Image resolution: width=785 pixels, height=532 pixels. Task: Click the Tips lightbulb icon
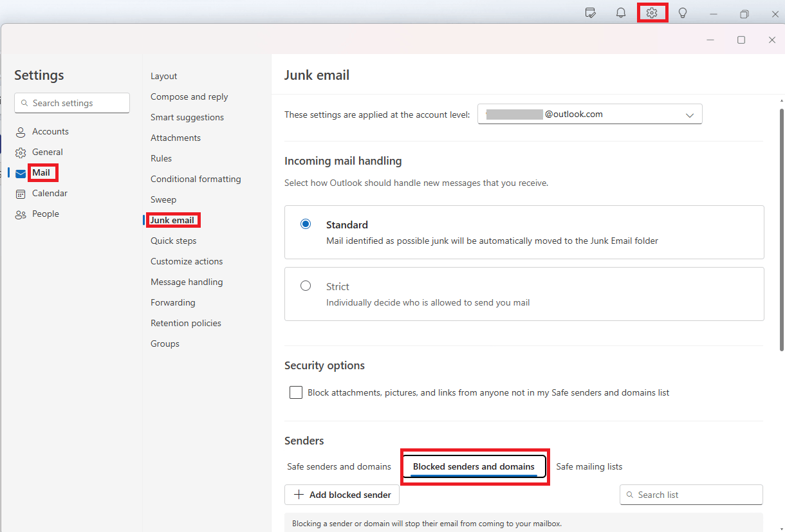coord(683,12)
